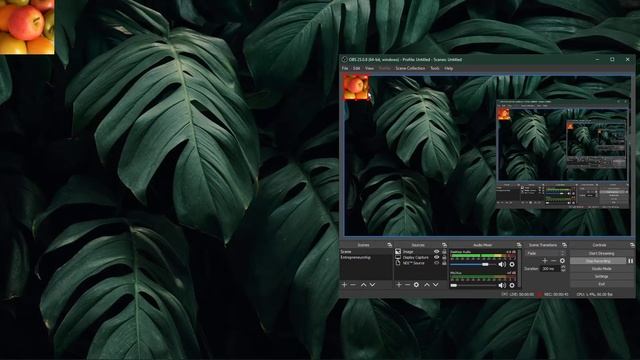
Task: Open the Scene Collection menu
Action: coord(410,68)
